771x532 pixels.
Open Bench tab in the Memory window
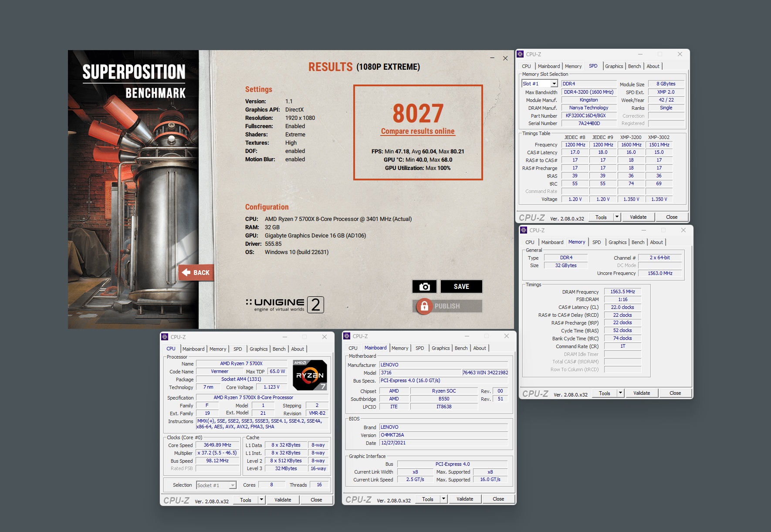pyautogui.click(x=638, y=242)
